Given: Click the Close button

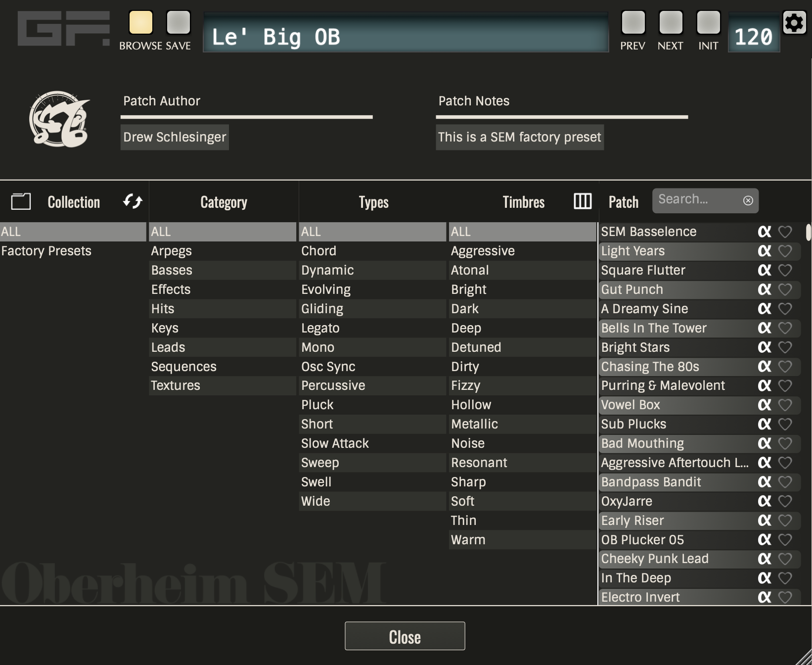Looking at the screenshot, I should click(x=405, y=636).
